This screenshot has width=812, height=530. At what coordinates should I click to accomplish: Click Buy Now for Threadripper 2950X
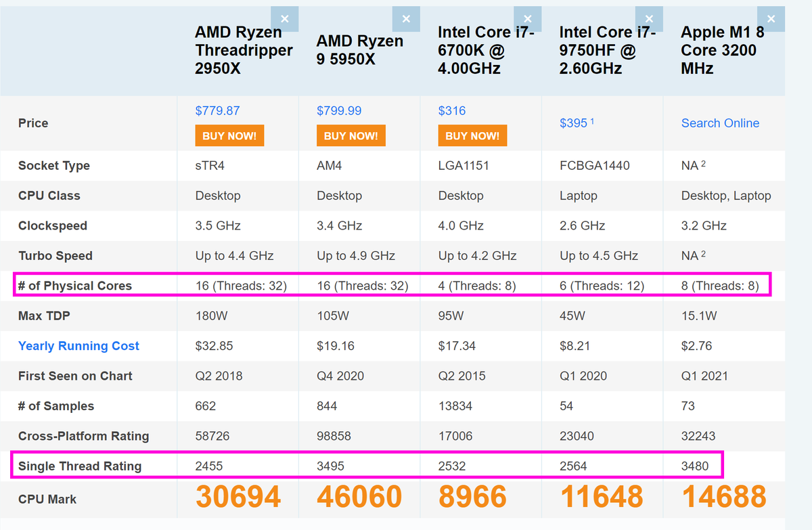pos(229,135)
